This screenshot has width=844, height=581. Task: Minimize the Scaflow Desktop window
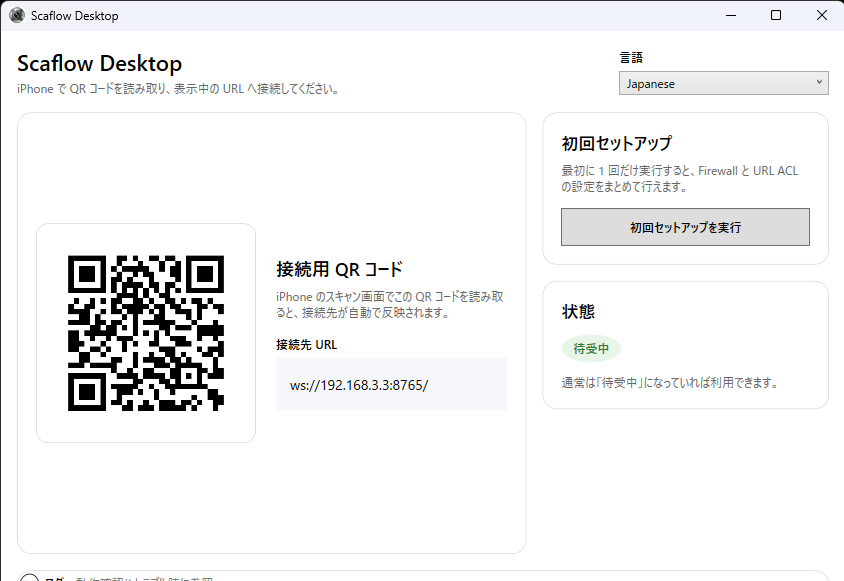[x=730, y=15]
